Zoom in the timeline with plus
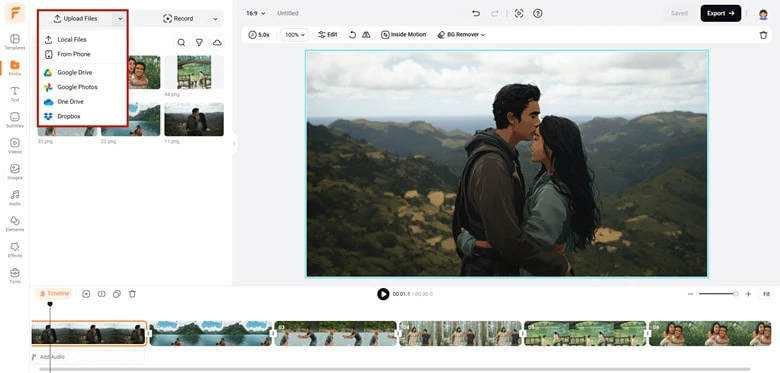The image size is (780, 373). pyautogui.click(x=748, y=294)
